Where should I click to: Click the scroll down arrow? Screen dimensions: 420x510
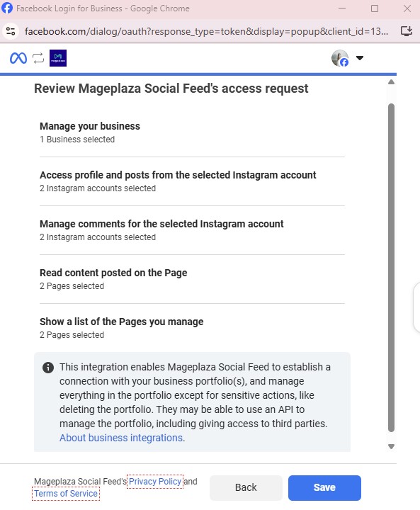(392, 446)
